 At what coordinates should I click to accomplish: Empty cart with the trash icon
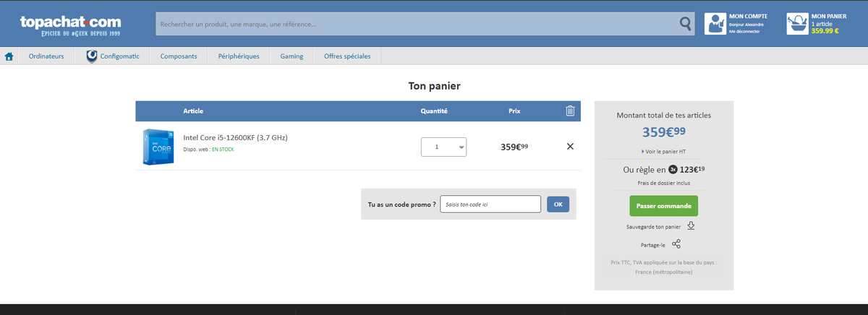click(x=570, y=111)
